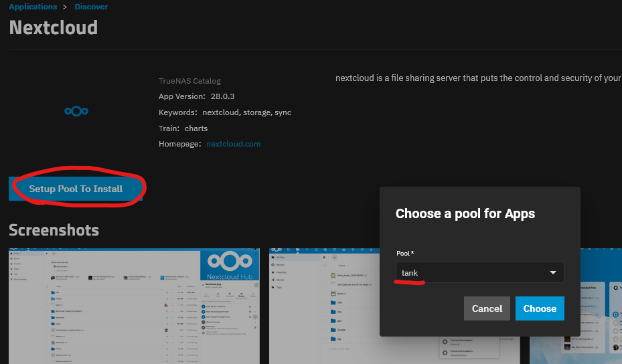Go to the Discover breadcrumb

[91, 7]
